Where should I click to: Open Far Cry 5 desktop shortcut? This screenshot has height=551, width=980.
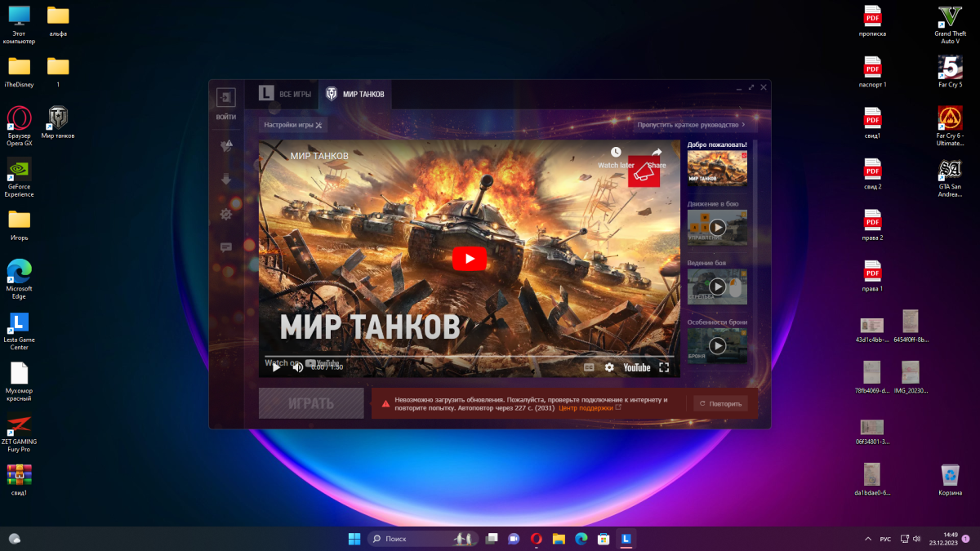pos(950,72)
